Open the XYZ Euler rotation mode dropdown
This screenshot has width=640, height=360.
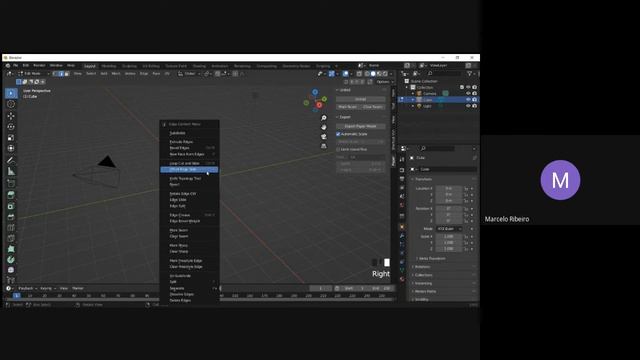[449, 229]
